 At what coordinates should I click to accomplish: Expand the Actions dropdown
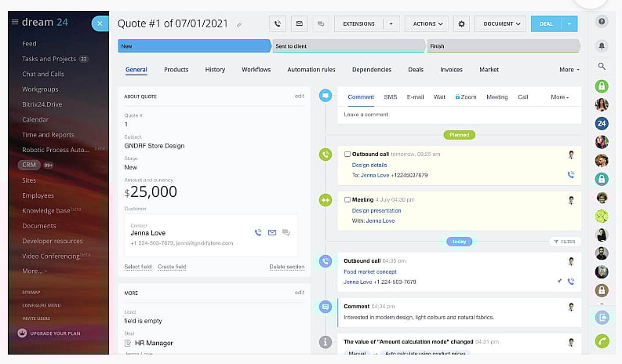tap(427, 24)
